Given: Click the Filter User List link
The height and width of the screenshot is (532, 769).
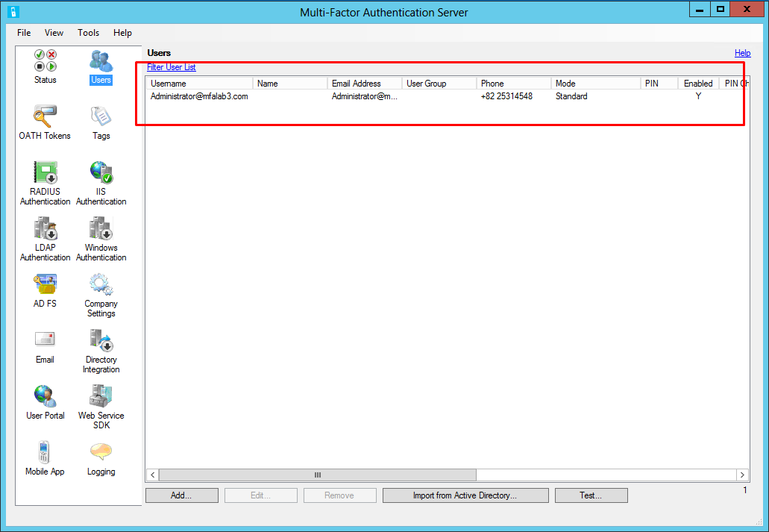Looking at the screenshot, I should [171, 67].
